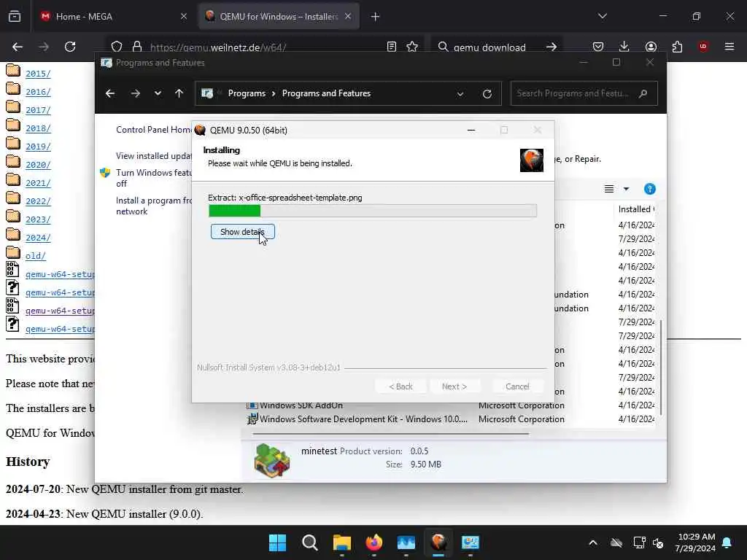Image resolution: width=747 pixels, height=560 pixels.
Task: Click the QEMU logo in installer header
Action: point(532,160)
